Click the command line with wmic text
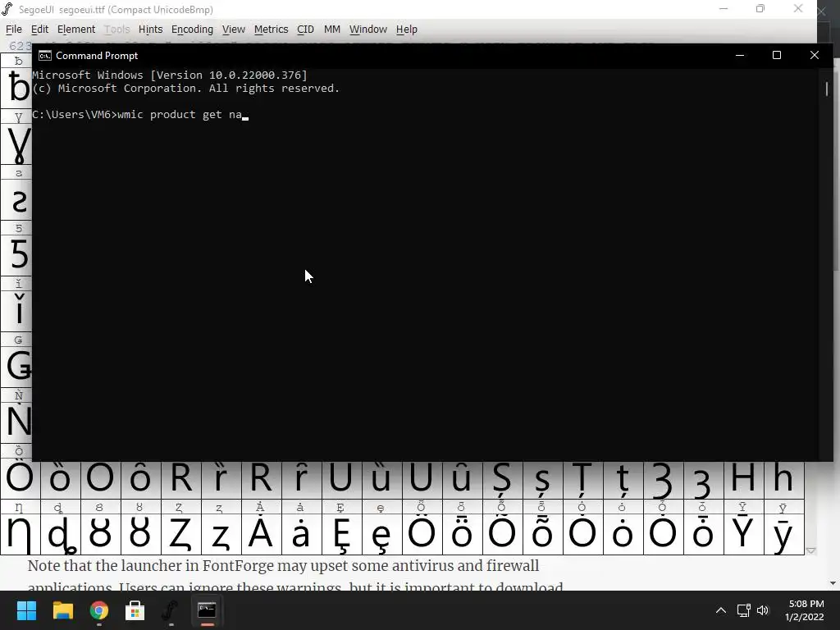 click(x=139, y=114)
